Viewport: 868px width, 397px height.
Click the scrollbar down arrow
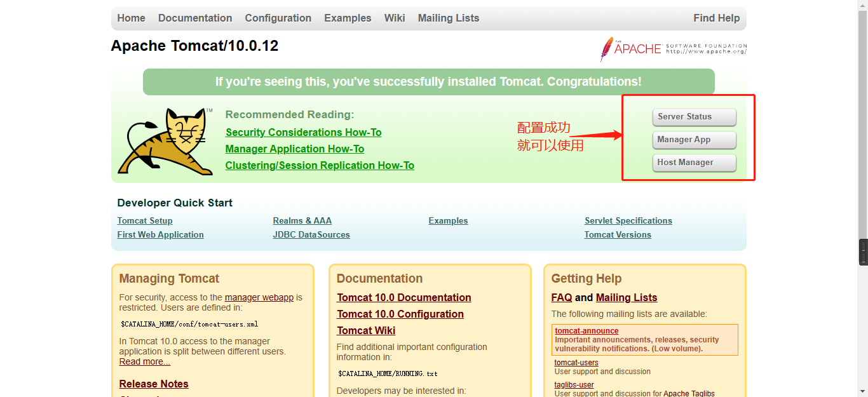coord(863,392)
